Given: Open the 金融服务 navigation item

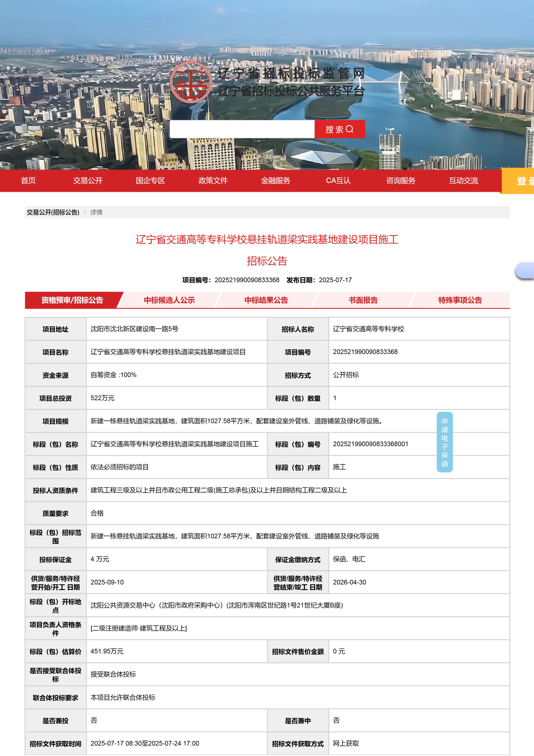Looking at the screenshot, I should pyautogui.click(x=275, y=181).
